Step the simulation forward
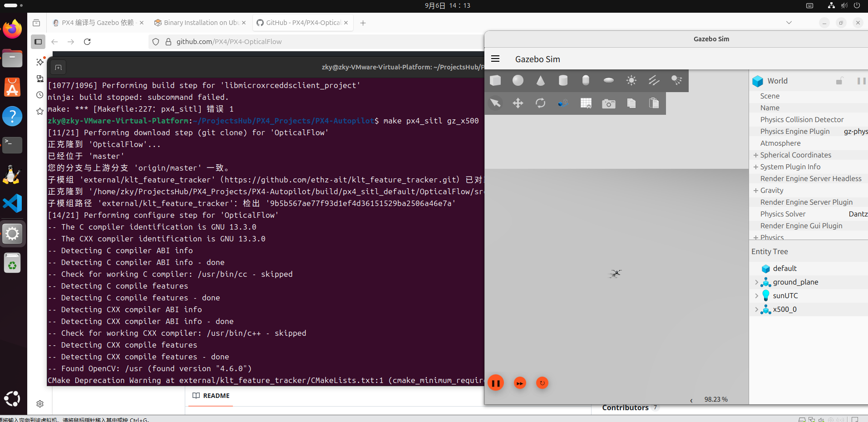This screenshot has height=422, width=868. (520, 383)
